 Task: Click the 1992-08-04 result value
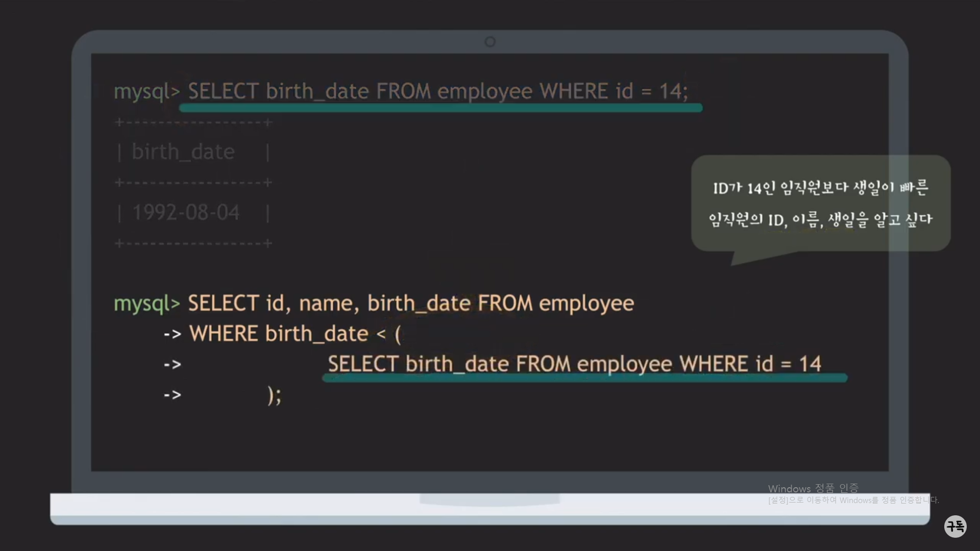[x=186, y=213]
